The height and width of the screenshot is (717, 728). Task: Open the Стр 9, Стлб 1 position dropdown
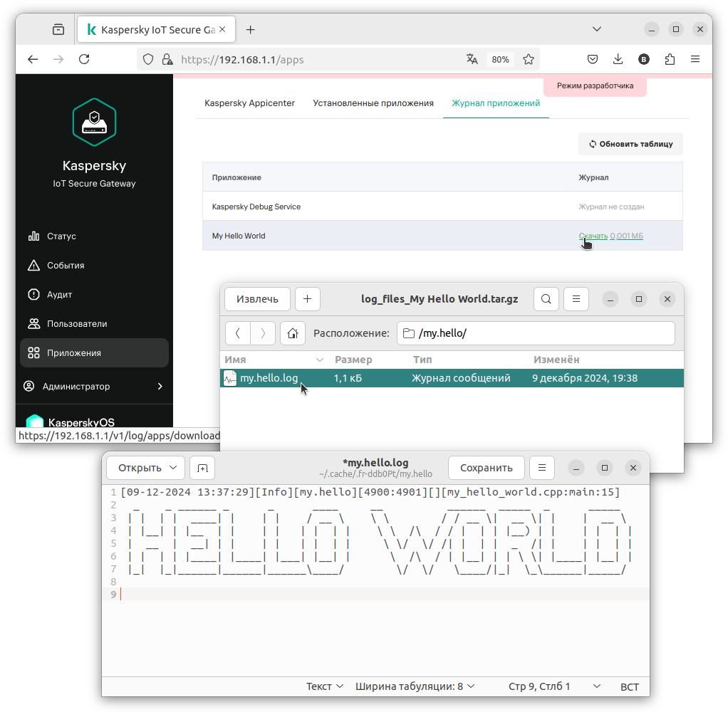pos(555,686)
